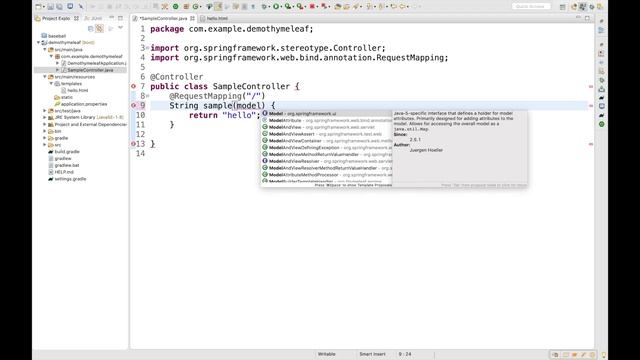Minimize the Project Explorer panel
The image size is (640, 360).
(111, 18)
